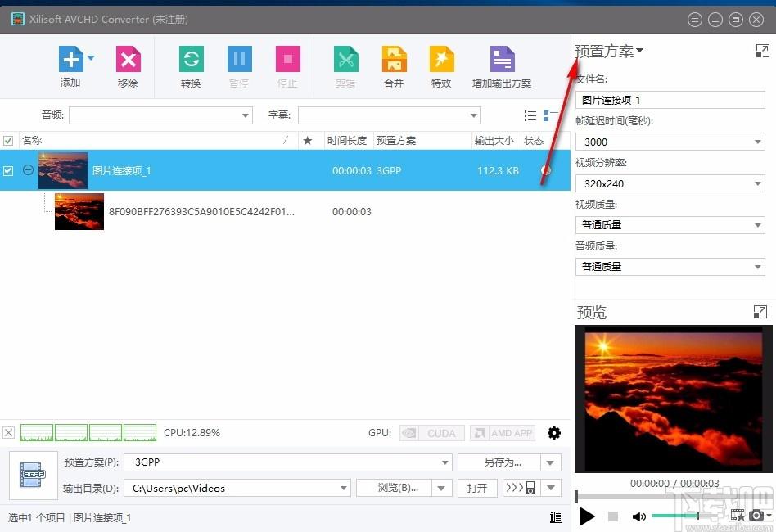Click the 添加 (Add) file icon
Screen dimensions: 776x532
(70, 60)
